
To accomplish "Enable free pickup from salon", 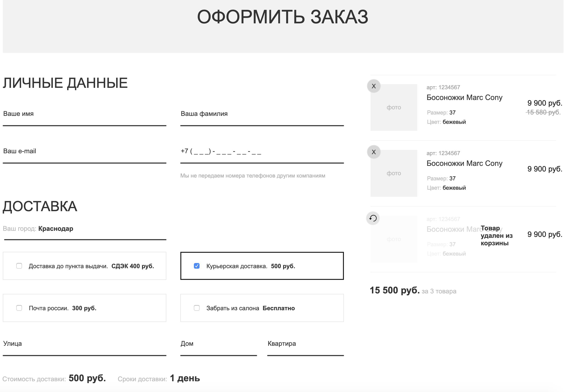I will coord(197,308).
